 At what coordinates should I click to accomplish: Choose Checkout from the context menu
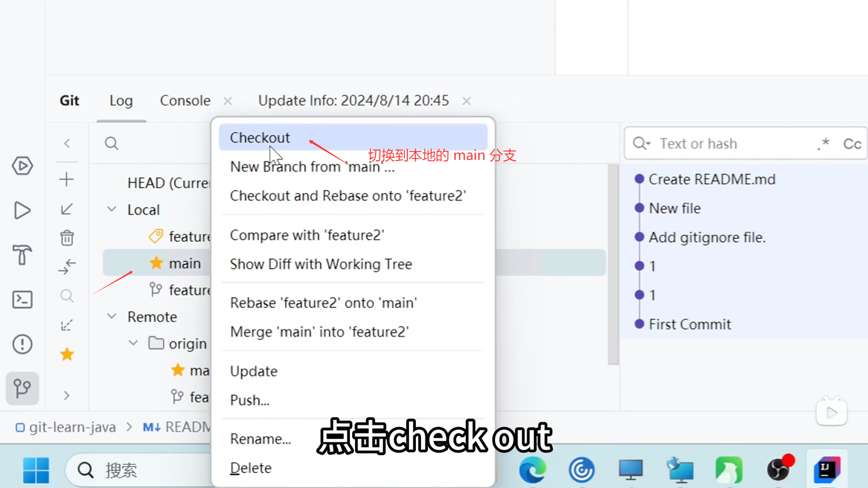pyautogui.click(x=260, y=137)
